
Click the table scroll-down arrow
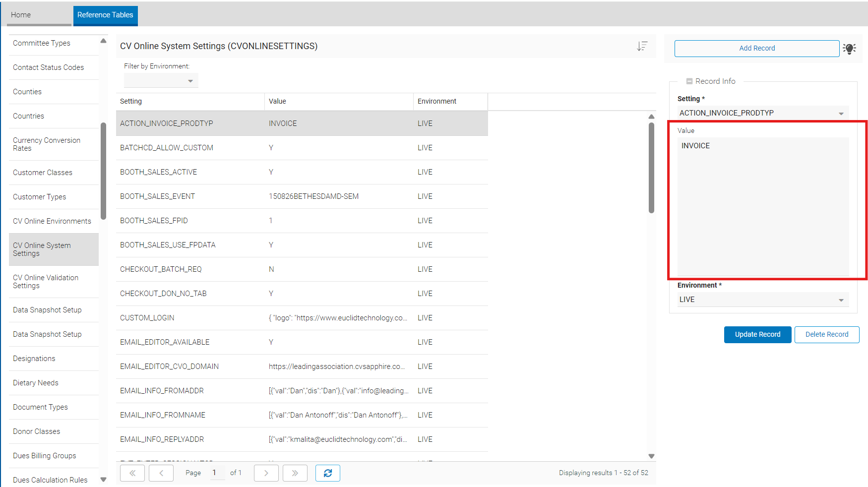pyautogui.click(x=651, y=456)
